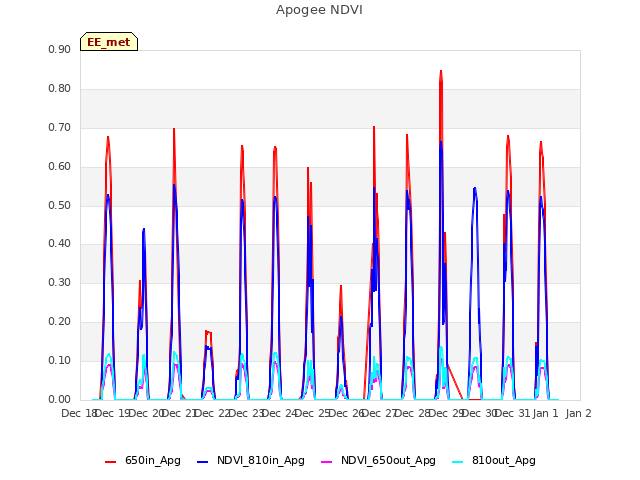Click the magenta NDVI_650out_Apg legend swatch
Image resolution: width=640 pixels, height=480 pixels.
pos(327,462)
